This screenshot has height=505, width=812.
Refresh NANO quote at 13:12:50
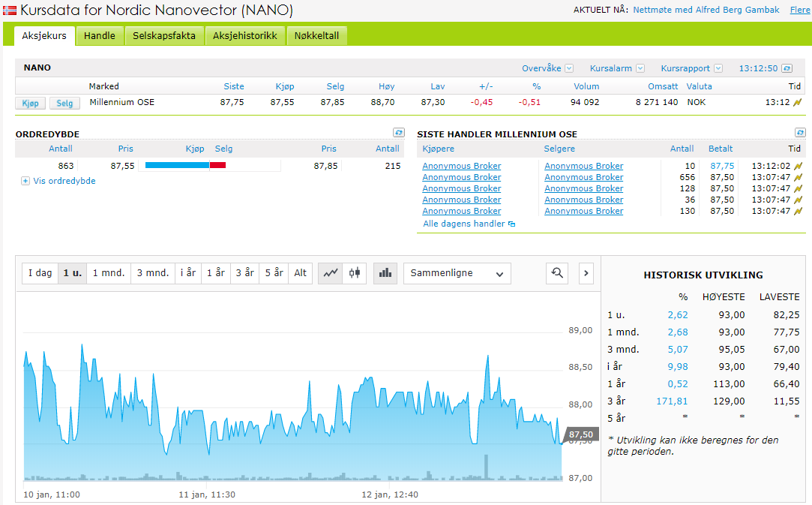(x=787, y=68)
